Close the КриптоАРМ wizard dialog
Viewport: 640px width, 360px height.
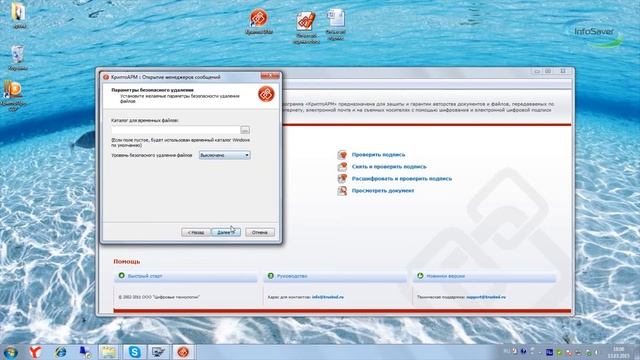(270, 76)
